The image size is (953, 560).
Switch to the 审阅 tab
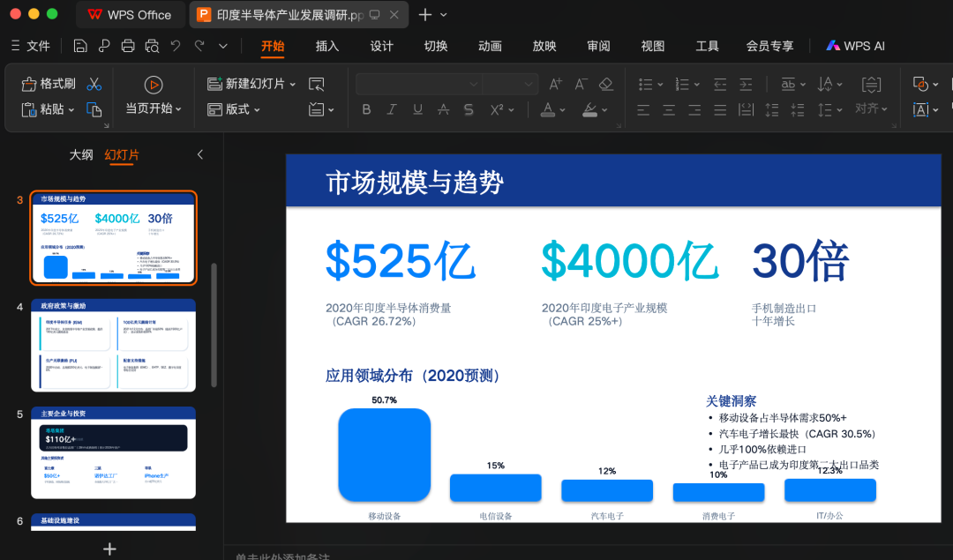[x=598, y=46]
